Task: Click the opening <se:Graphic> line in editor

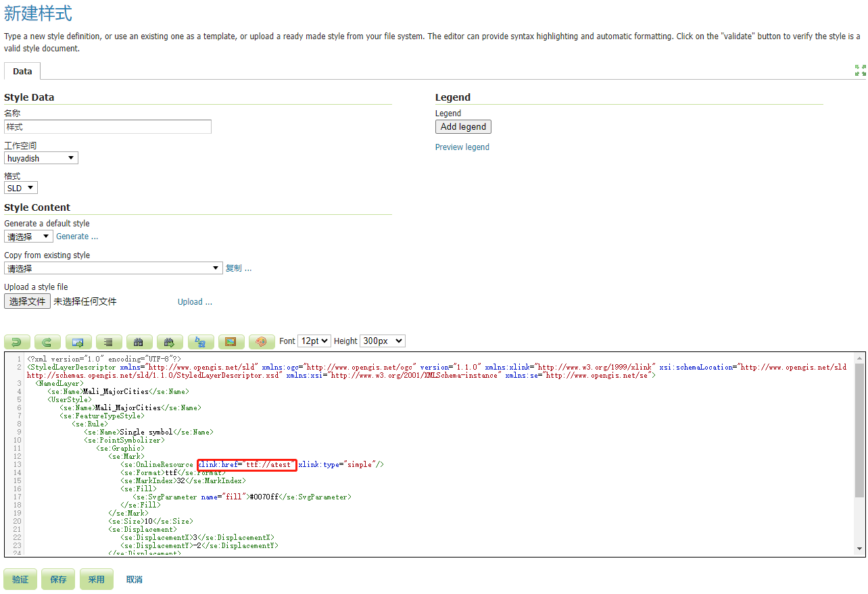Action: coord(120,448)
